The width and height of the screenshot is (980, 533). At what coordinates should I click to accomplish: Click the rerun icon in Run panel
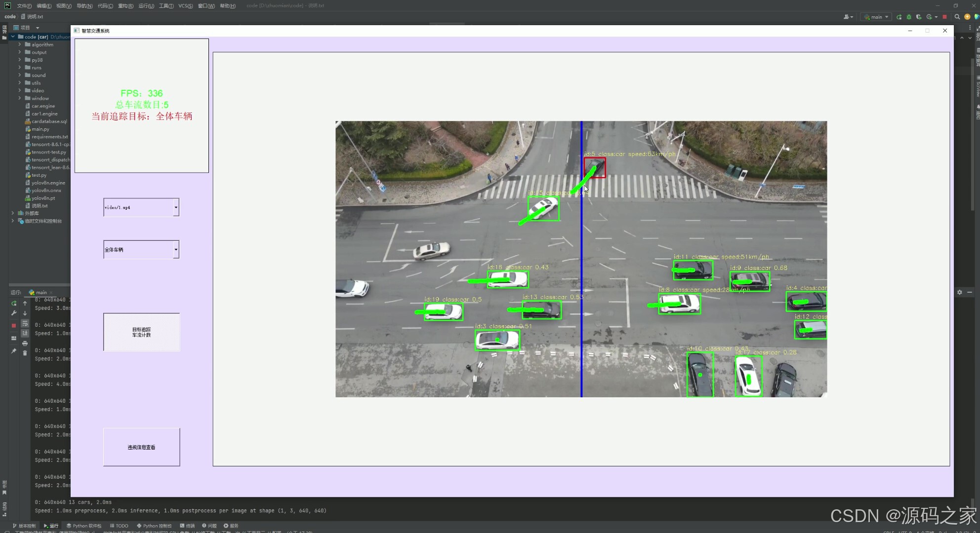(x=14, y=303)
